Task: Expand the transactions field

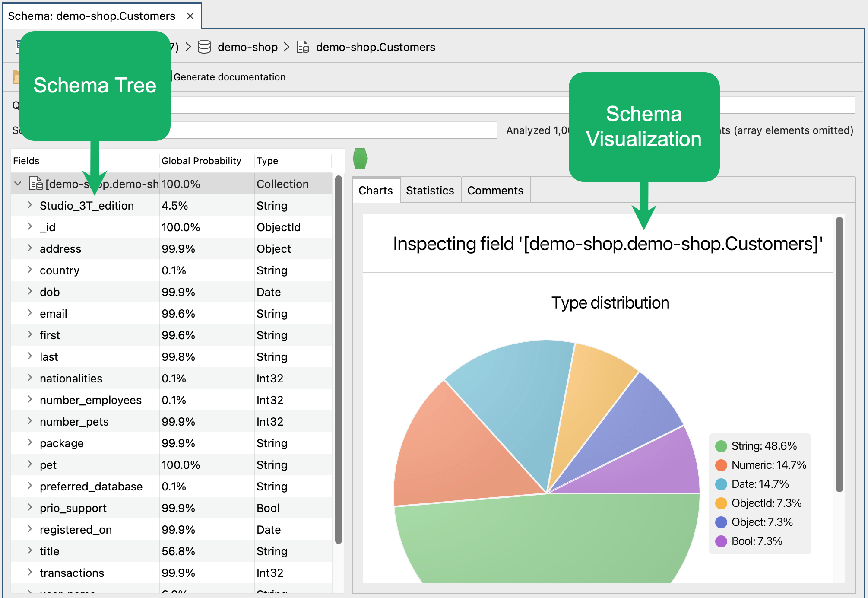Action: click(x=29, y=572)
